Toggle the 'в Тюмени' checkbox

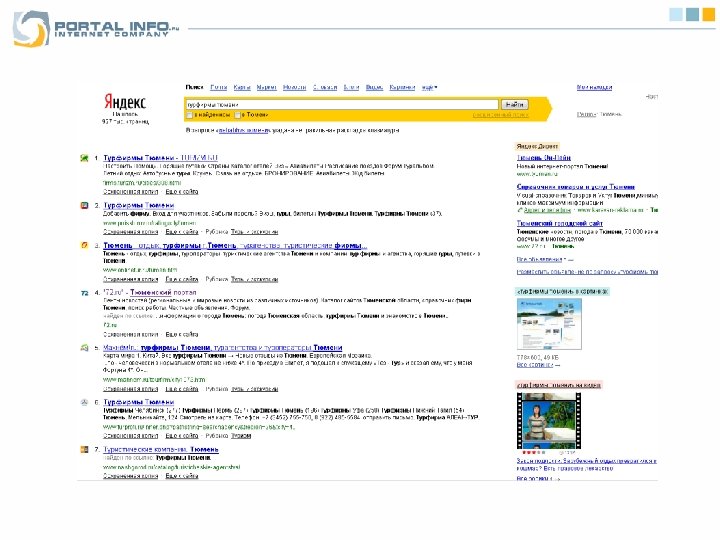coord(237,115)
